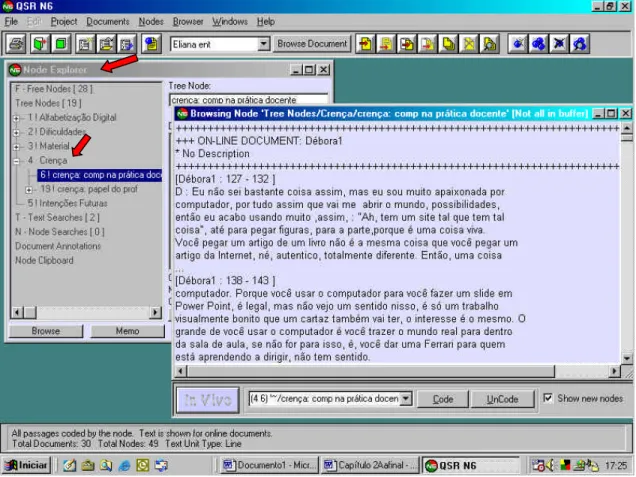The image size is (636, 477).
Task: Switch to Documento1 - Micr... taskbar window
Action: [269, 465]
